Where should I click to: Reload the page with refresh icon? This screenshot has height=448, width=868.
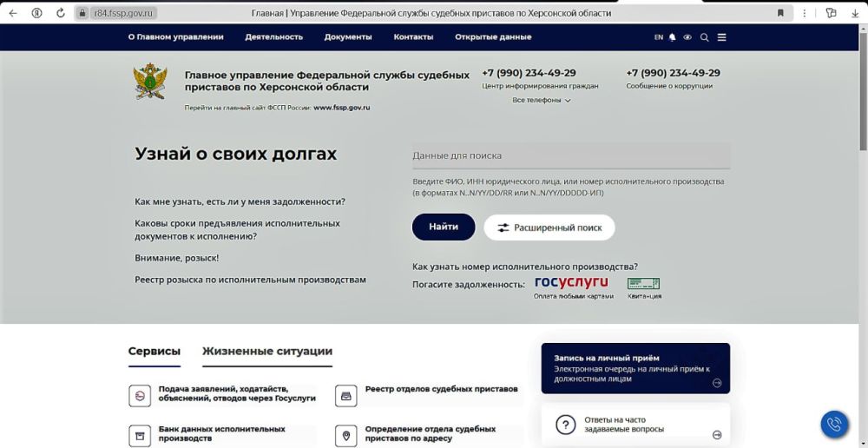click(x=61, y=13)
